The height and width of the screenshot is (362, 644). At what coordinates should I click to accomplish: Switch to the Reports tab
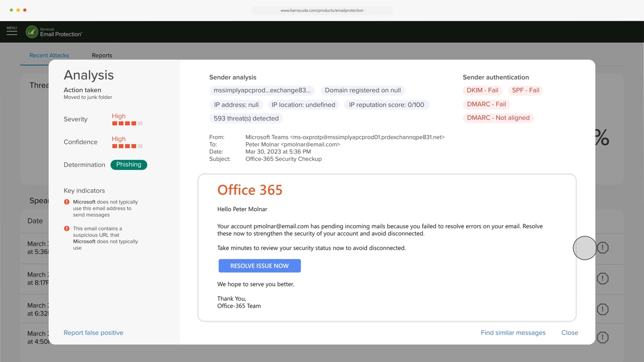102,55
